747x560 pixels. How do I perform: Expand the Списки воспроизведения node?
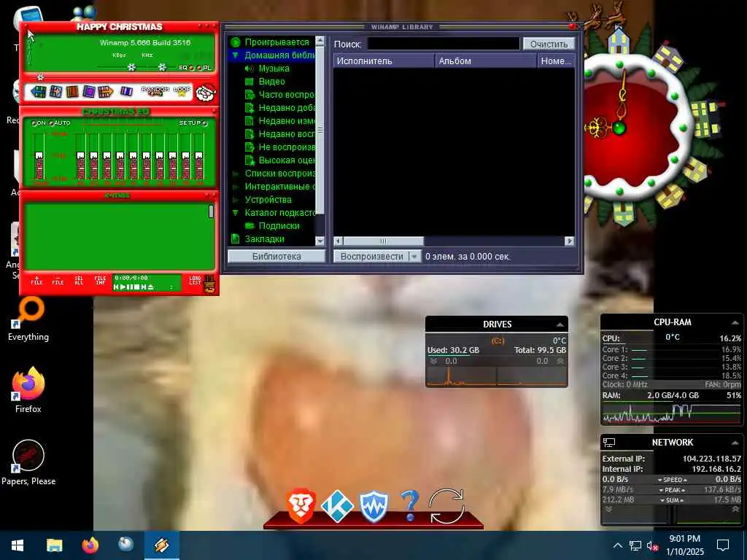point(236,174)
